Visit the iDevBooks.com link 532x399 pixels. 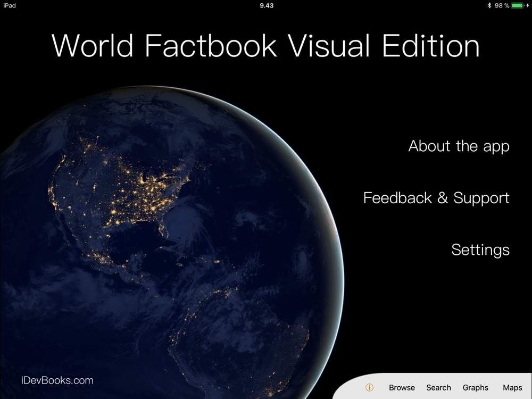[57, 380]
